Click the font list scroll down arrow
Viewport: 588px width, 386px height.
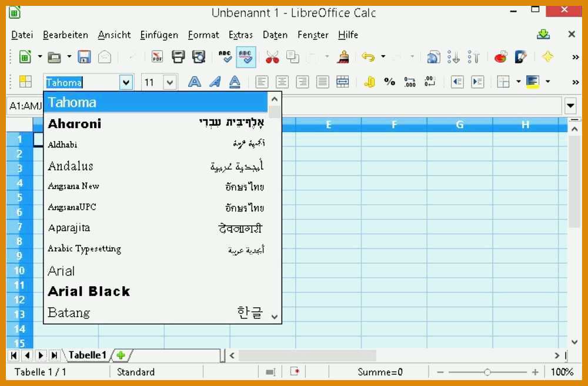pyautogui.click(x=275, y=317)
